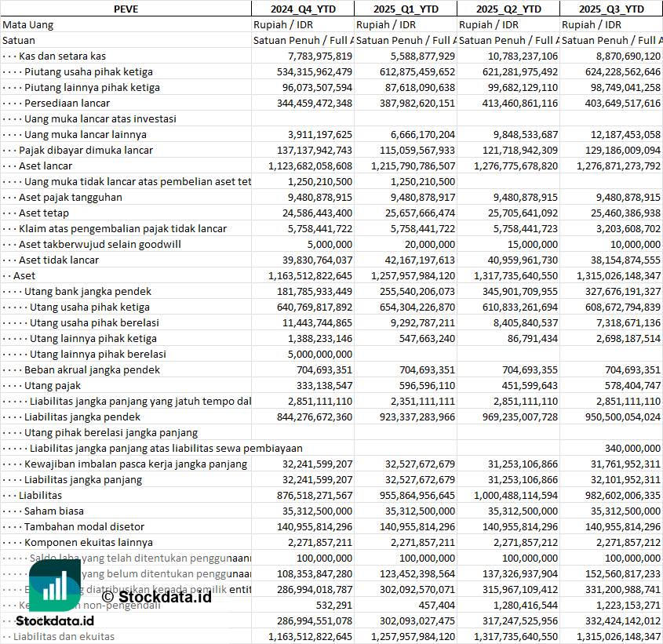Viewport: 663px width, 644px height.
Task: Select cell value 7,318,671,136
Action: pos(628,322)
